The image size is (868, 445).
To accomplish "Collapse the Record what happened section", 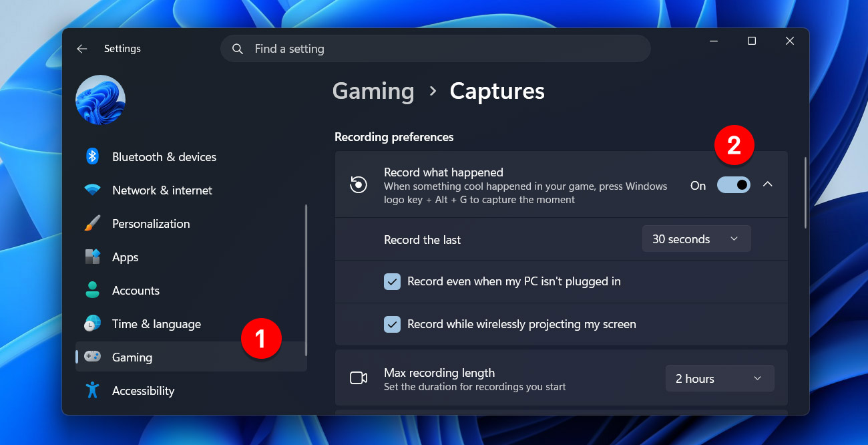I will [x=768, y=184].
